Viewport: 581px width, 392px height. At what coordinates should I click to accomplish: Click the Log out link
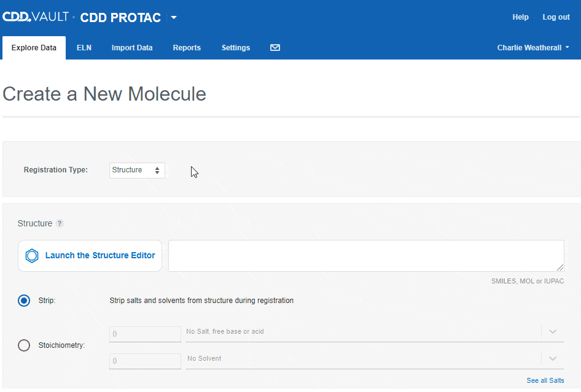tap(556, 17)
